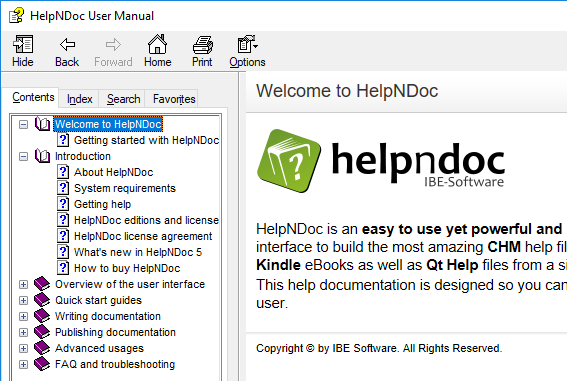Click purple book icon for Overview of the user interface

point(42,284)
